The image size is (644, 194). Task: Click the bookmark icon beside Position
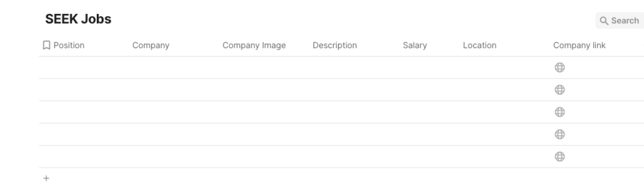coord(46,45)
